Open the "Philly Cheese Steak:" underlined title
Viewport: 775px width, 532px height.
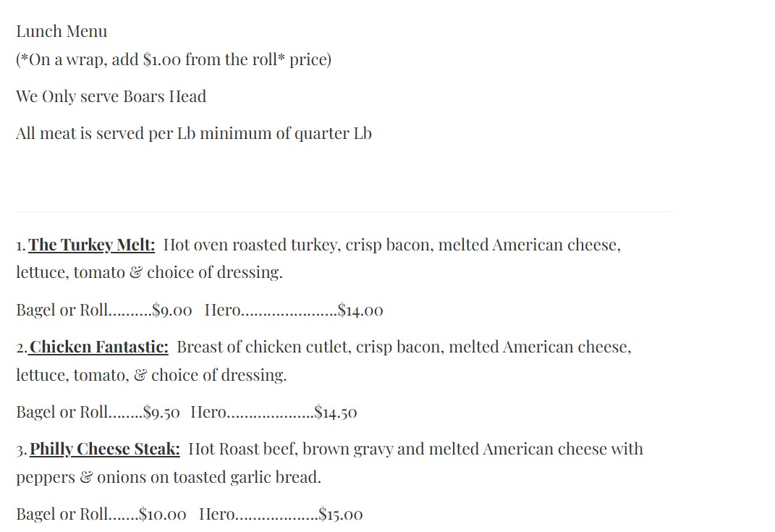pyautogui.click(x=105, y=449)
